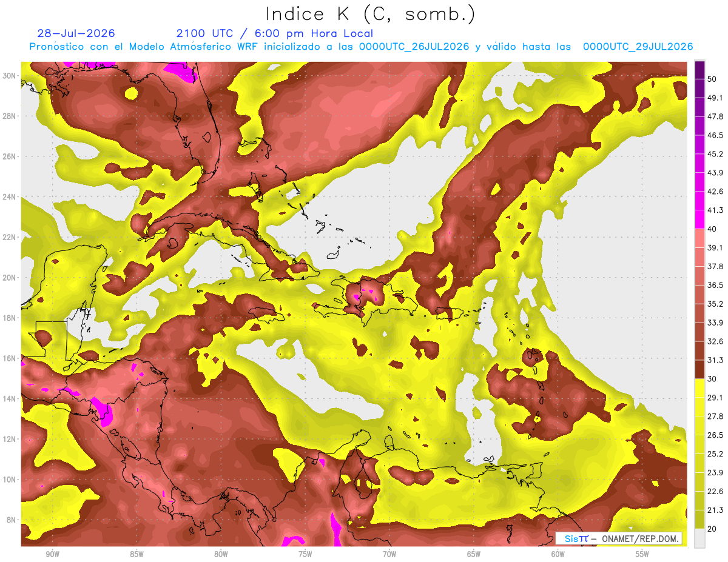This screenshot has width=728, height=562.
Task: Click the 70W longitude axis label
Action: coord(389,554)
